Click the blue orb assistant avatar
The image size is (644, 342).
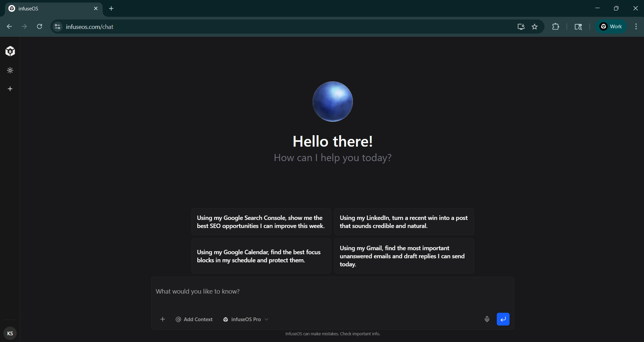coord(333,102)
